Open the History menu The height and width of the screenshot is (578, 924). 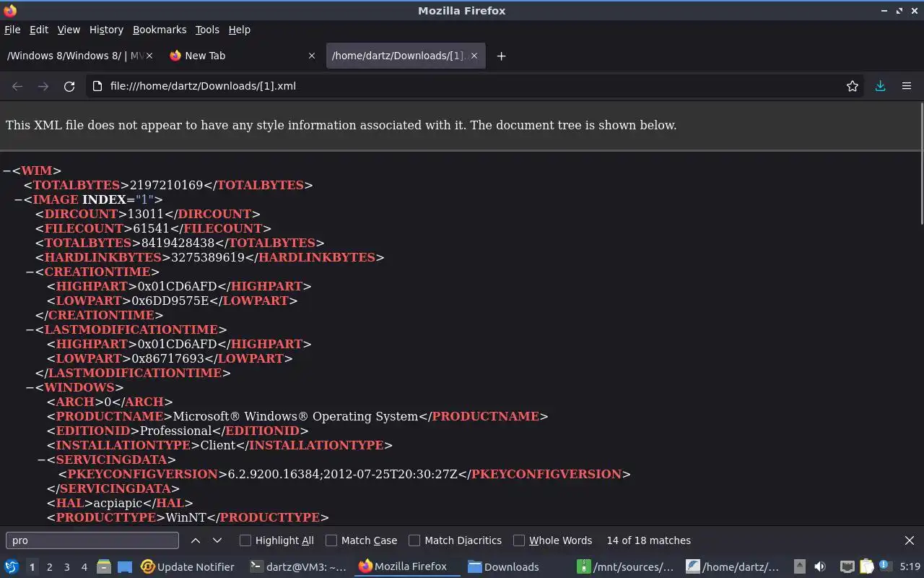pyautogui.click(x=106, y=30)
